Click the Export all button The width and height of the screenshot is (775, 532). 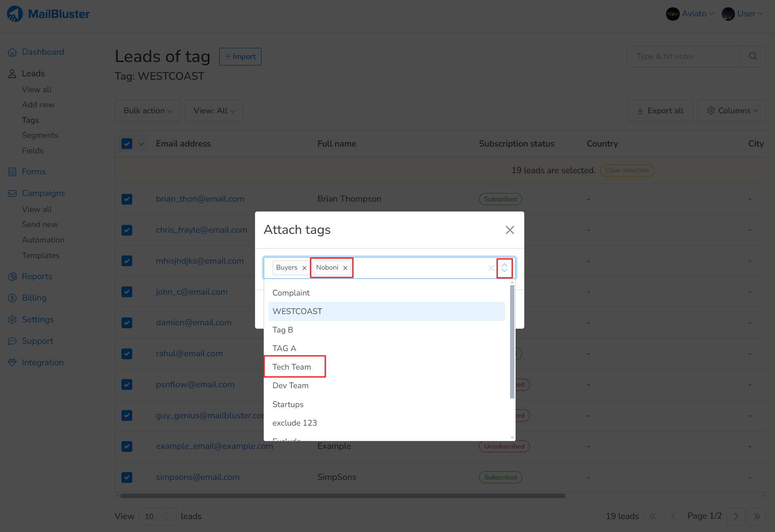[x=660, y=111]
